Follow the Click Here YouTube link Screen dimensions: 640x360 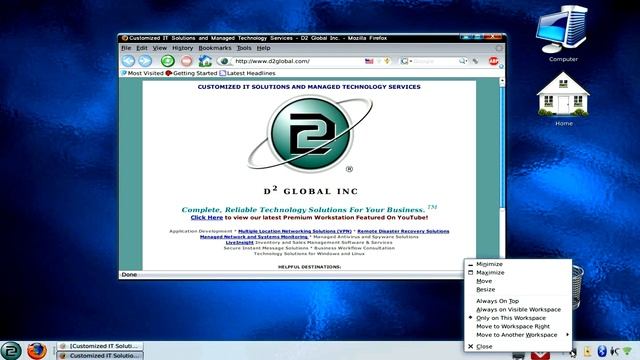click(x=207, y=218)
